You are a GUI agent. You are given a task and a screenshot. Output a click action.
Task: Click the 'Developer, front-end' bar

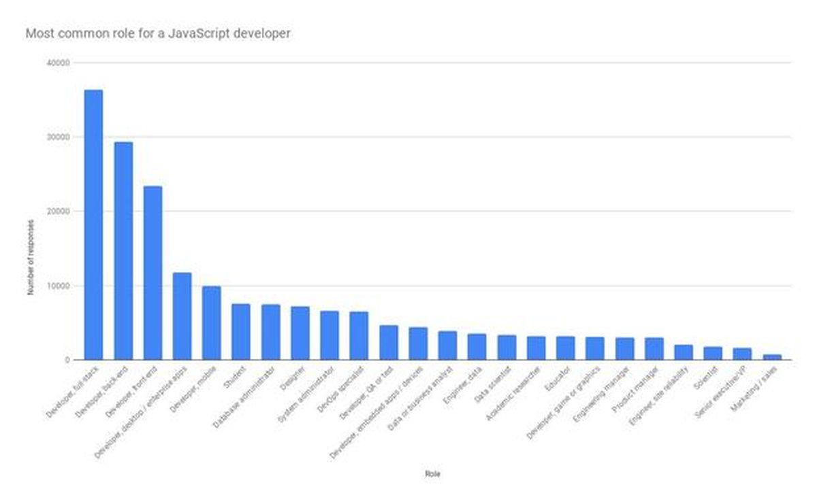[x=151, y=272]
